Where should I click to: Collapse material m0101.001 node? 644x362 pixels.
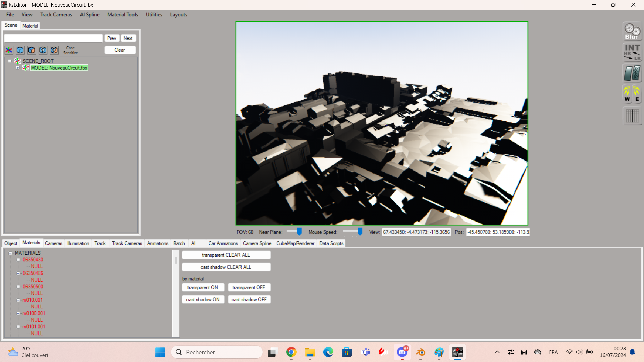tap(18, 327)
